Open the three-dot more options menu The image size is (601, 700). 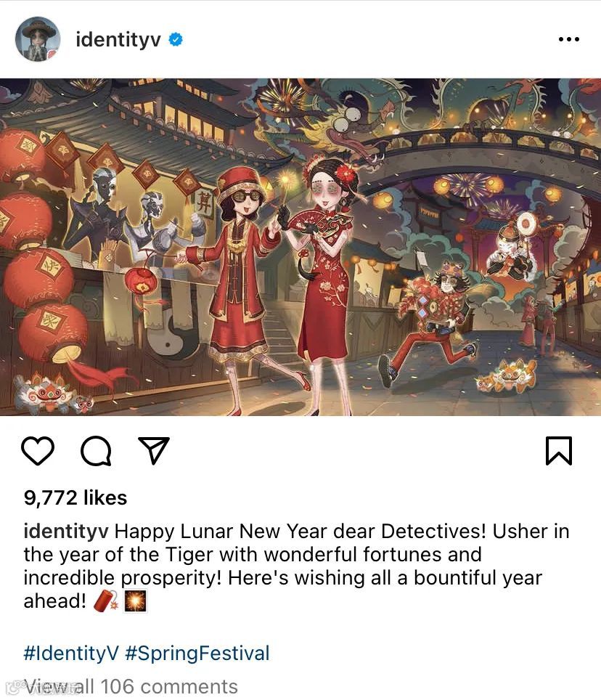(x=569, y=39)
